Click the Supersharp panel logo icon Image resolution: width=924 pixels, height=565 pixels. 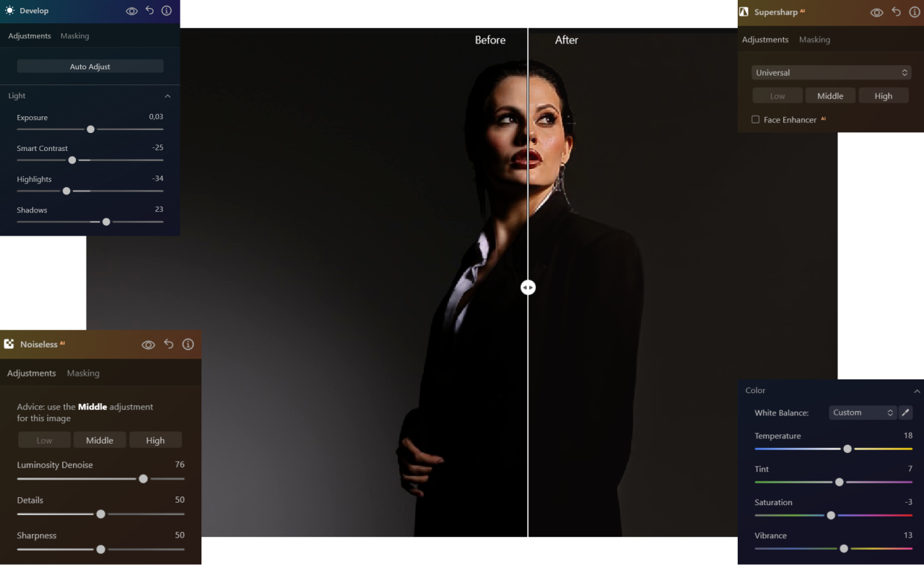pyautogui.click(x=744, y=12)
